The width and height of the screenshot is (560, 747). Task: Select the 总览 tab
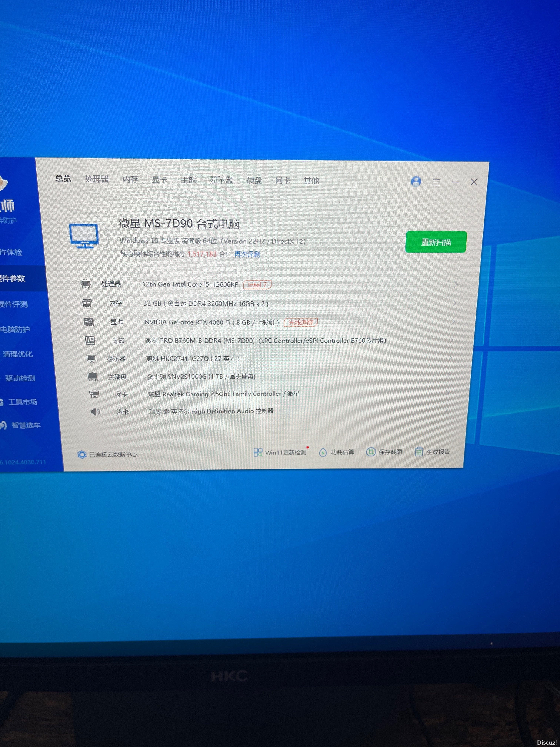[x=63, y=179]
